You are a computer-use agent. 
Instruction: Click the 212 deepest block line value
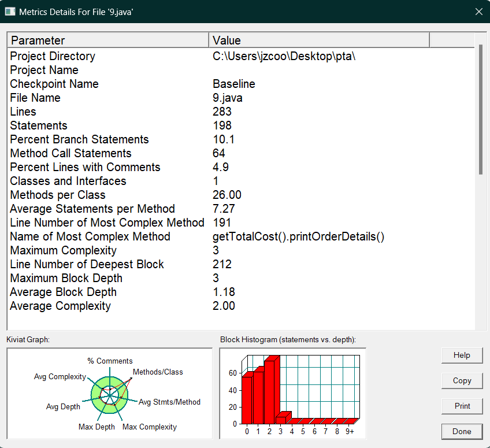tap(222, 264)
